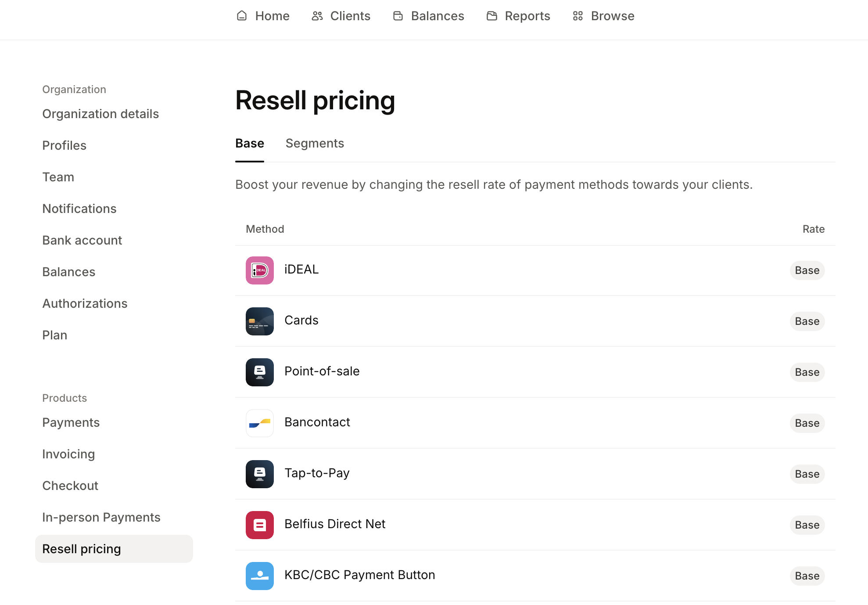The image size is (868, 605).
Task: Click the Cards payment method icon
Action: 259,321
